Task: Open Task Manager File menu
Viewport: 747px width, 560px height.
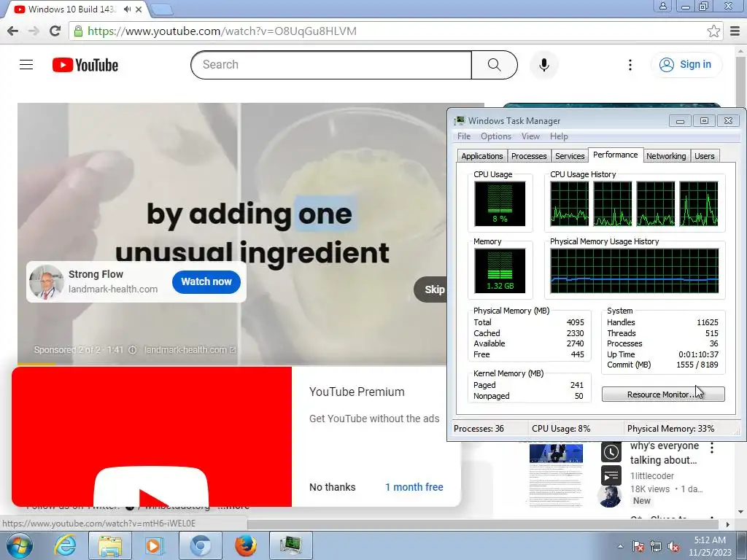Action: [x=463, y=136]
